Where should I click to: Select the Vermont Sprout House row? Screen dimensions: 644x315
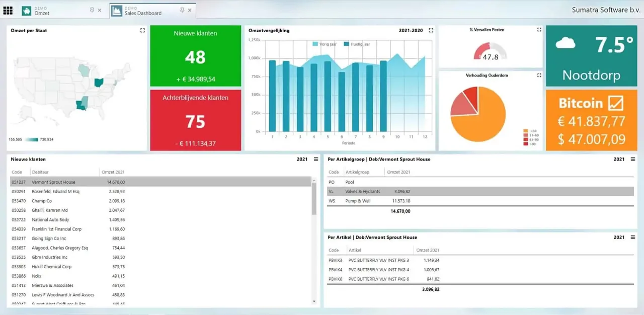[161, 182]
